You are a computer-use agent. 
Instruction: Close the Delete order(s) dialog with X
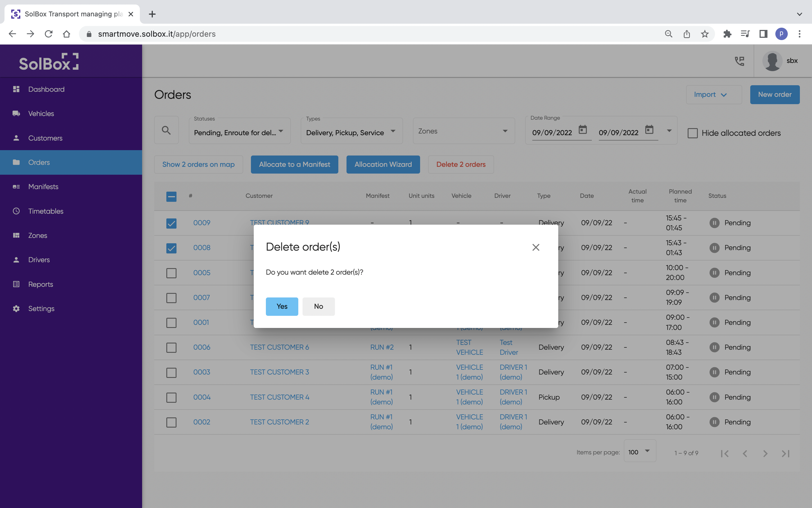pyautogui.click(x=536, y=247)
